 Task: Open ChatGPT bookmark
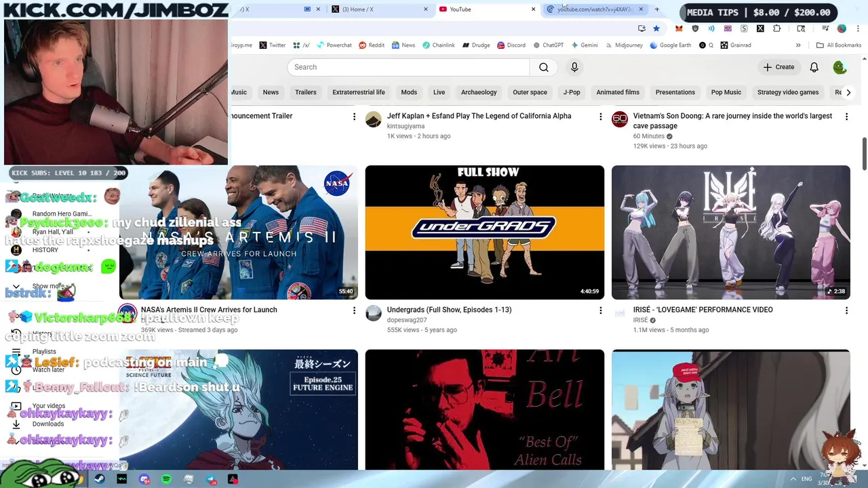548,45
